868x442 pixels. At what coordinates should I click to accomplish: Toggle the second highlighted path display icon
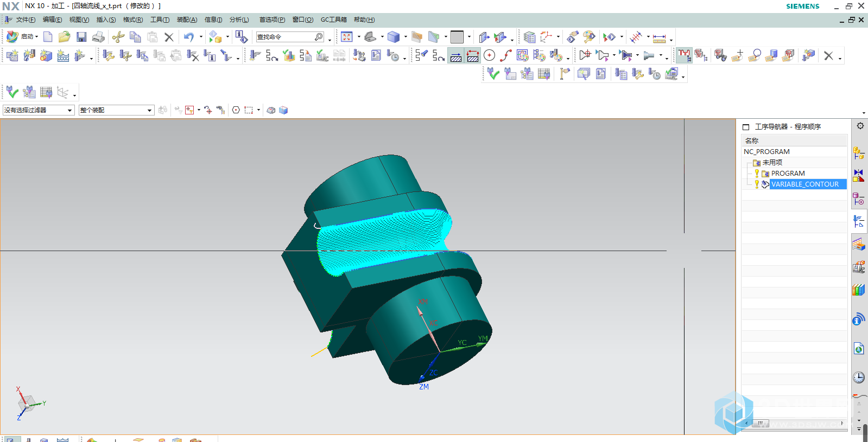click(473, 55)
